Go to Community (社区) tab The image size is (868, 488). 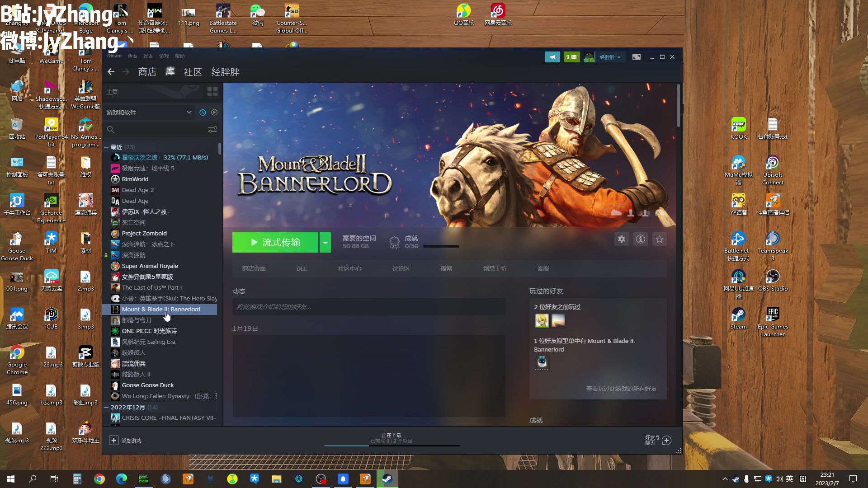pos(193,72)
